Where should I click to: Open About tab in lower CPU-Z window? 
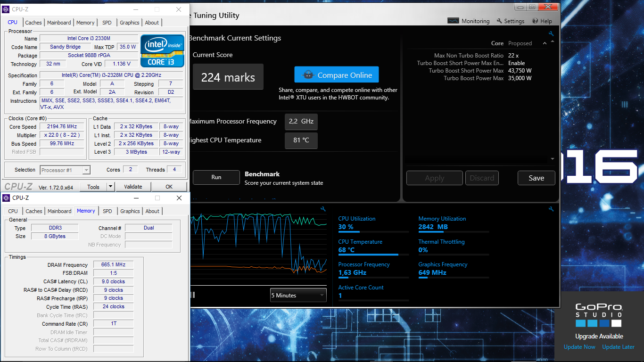[x=152, y=211]
